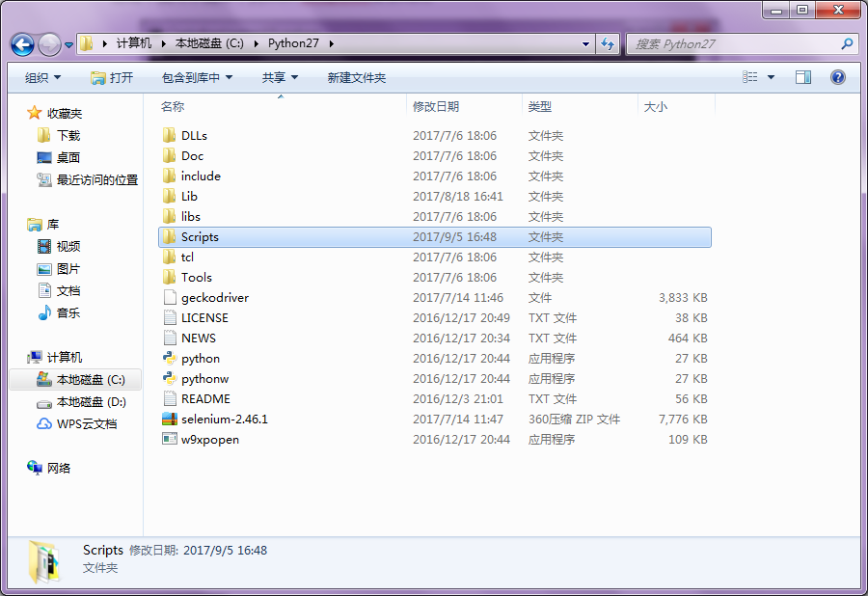Expand the 包含到库中 dropdown
The image size is (868, 596).
197,77
